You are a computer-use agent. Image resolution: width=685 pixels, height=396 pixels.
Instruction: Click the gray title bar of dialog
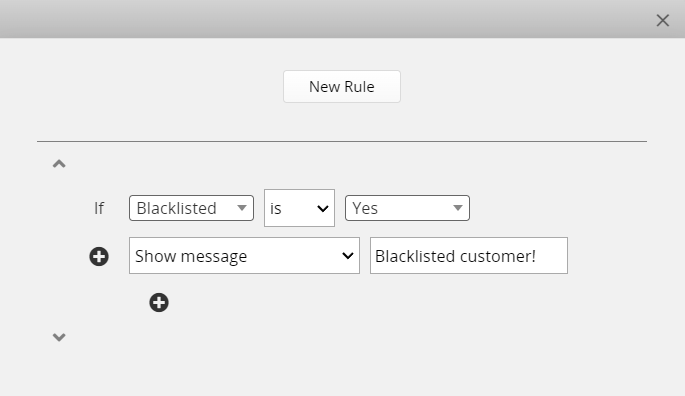pos(328,19)
